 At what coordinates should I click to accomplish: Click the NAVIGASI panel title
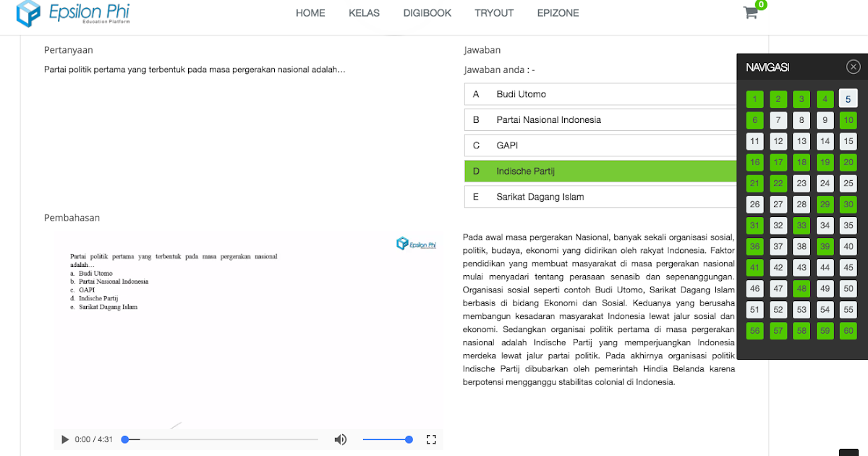point(767,67)
